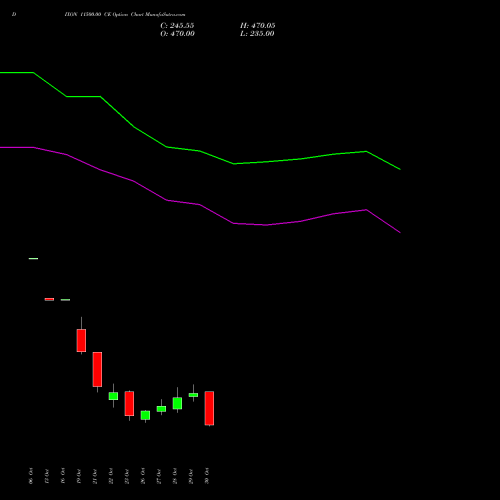Click the green candle above 28 Oct

(177, 403)
